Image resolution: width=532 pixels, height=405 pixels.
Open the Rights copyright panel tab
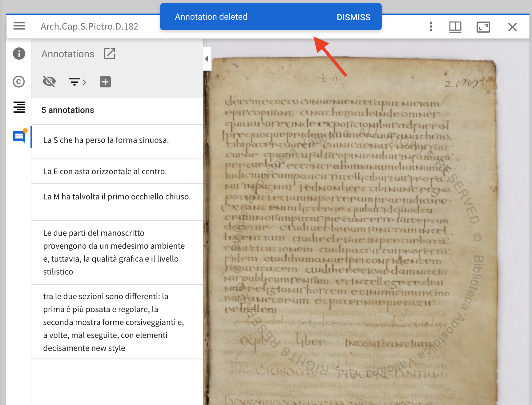19,82
